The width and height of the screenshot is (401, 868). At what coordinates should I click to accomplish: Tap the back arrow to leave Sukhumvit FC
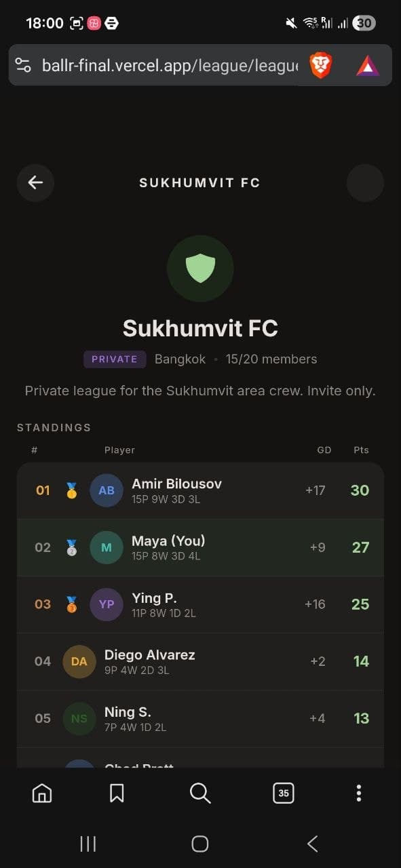point(35,182)
